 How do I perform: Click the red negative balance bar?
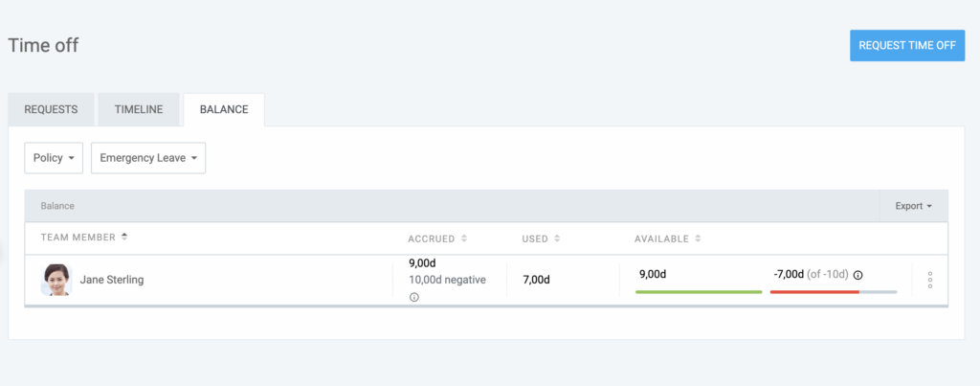(813, 291)
